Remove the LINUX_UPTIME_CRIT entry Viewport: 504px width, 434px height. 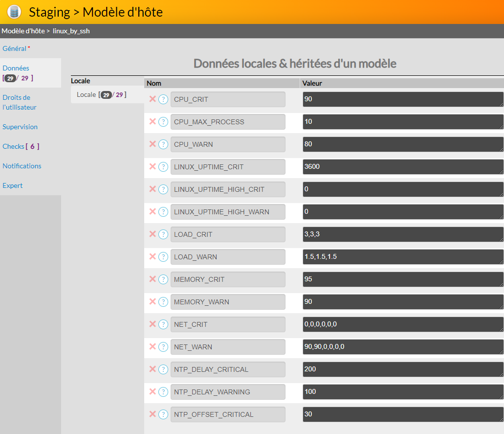click(x=153, y=166)
